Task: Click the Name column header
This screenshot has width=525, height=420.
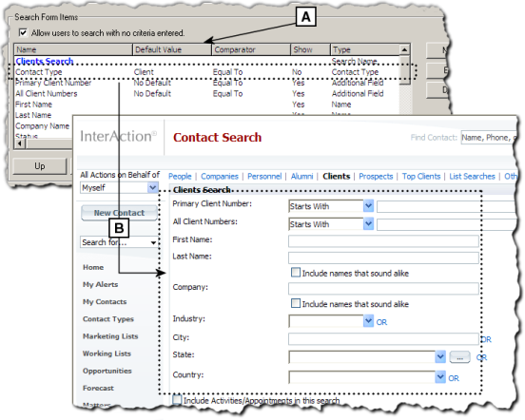Action: (73, 49)
